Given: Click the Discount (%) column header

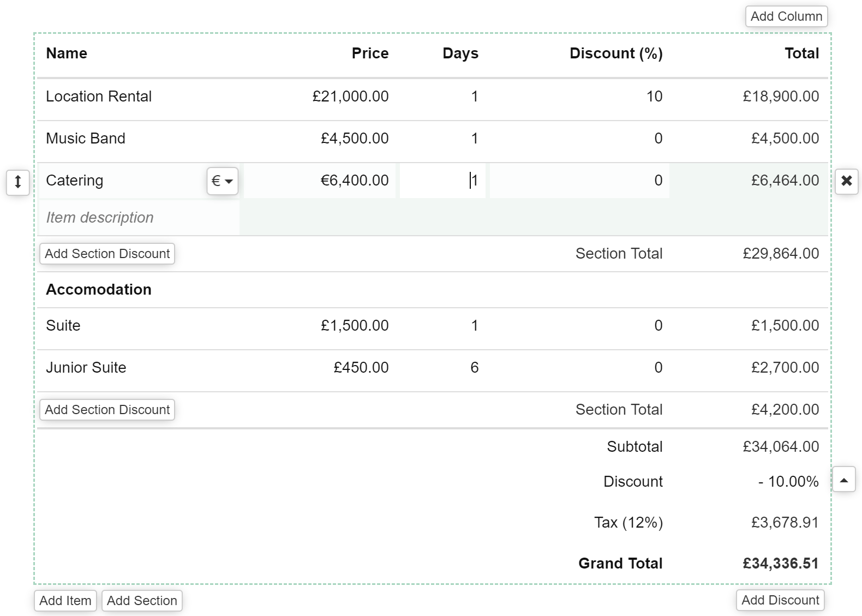Looking at the screenshot, I should point(616,53).
